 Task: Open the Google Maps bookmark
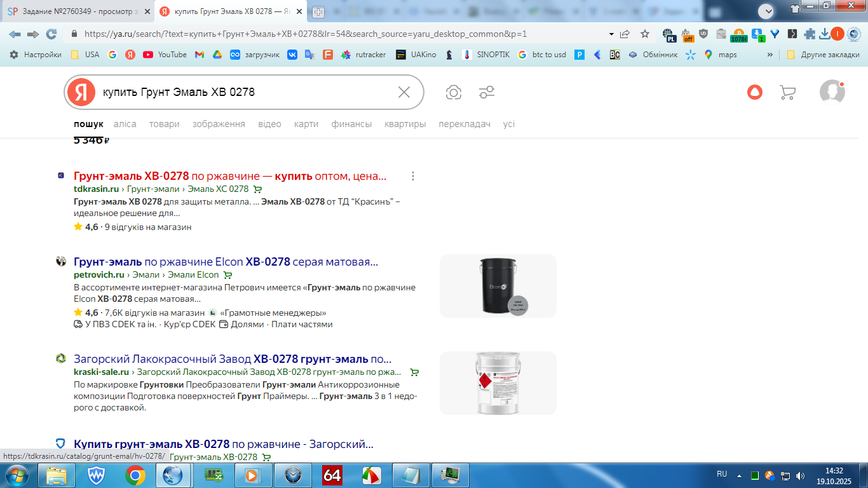[x=721, y=55]
